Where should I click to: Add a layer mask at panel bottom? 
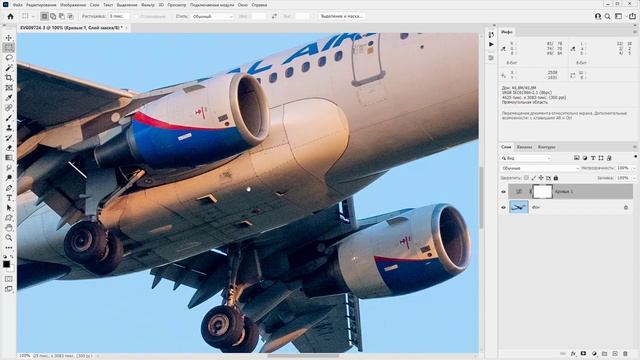583,353
